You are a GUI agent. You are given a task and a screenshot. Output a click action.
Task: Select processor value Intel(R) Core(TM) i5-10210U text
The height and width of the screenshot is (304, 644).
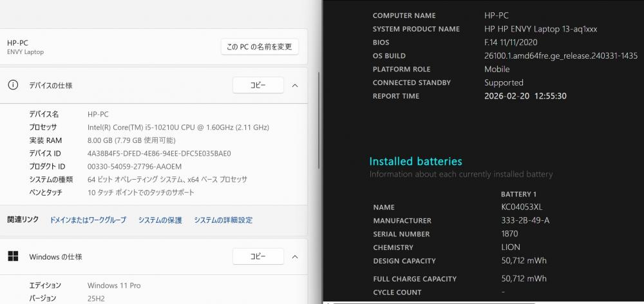178,128
